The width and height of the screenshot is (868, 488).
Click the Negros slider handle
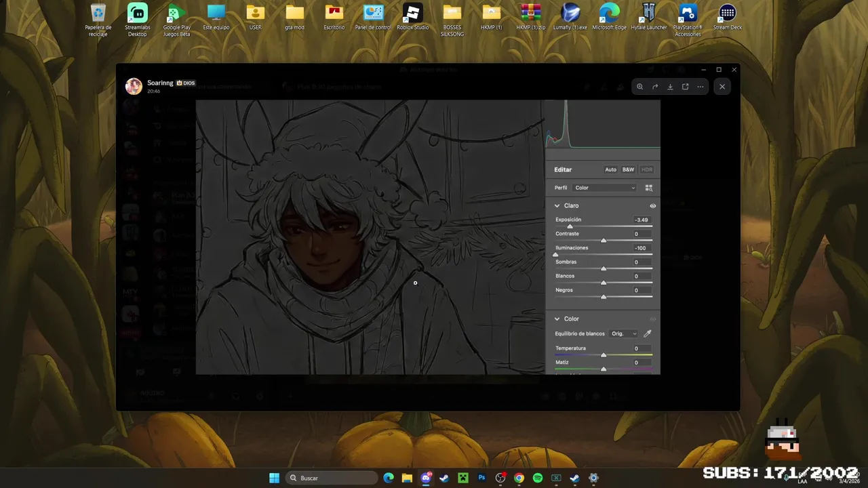pyautogui.click(x=604, y=297)
